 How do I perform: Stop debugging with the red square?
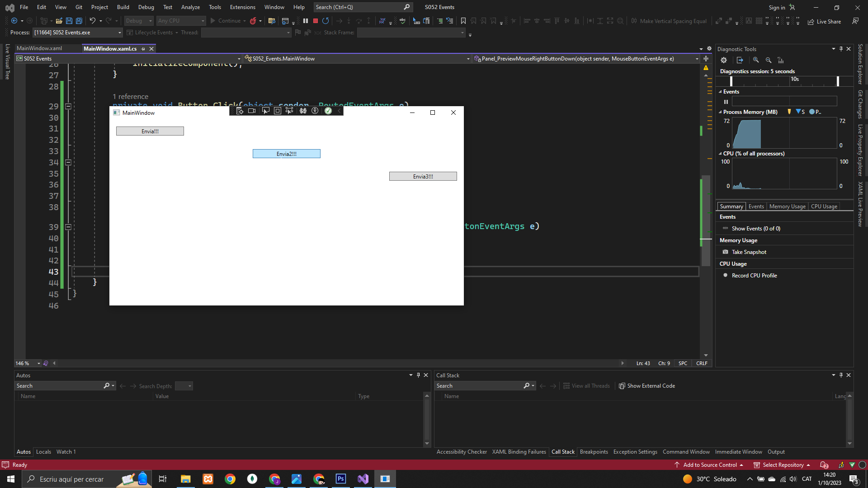click(316, 21)
